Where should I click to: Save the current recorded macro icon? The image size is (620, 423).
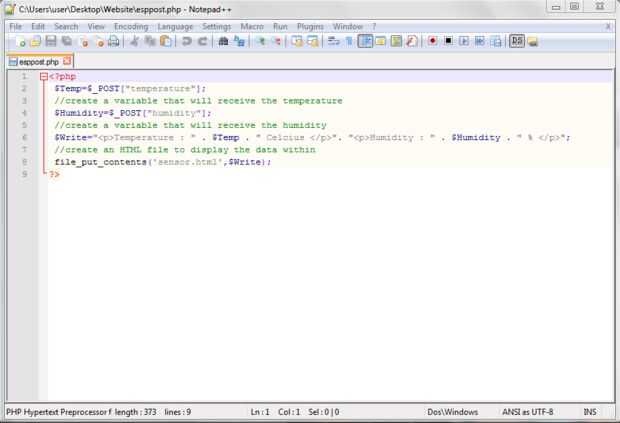496,41
